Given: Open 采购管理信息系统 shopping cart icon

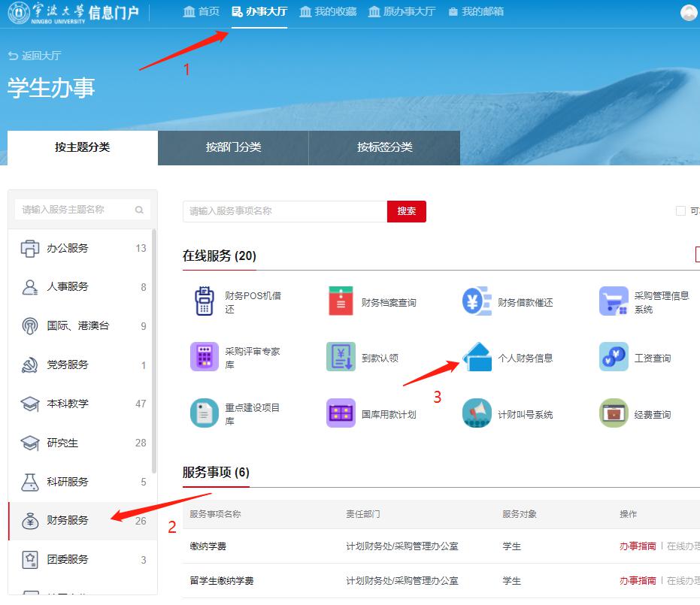Looking at the screenshot, I should tap(614, 302).
